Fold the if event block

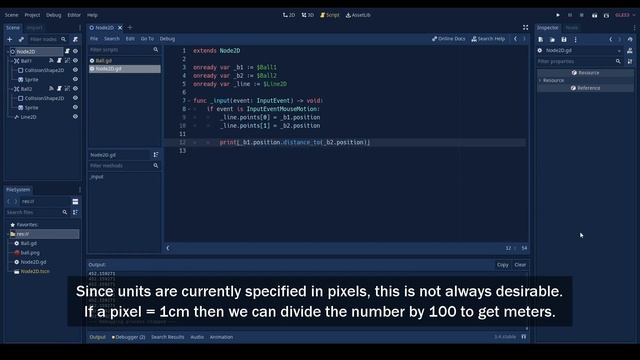(189, 109)
